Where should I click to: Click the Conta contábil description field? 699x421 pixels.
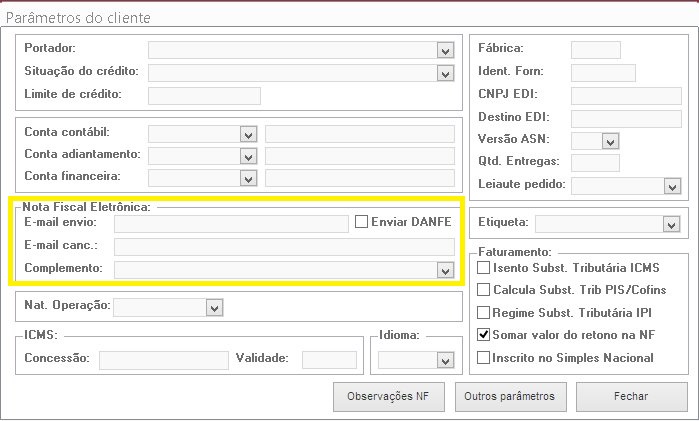pos(360,134)
